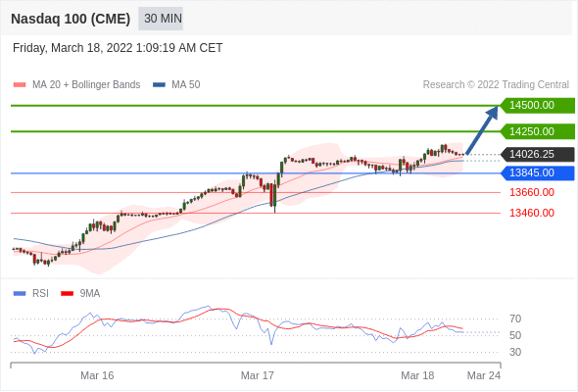The image size is (578, 392).
Task: Click the 30 MIN timeframe button
Action: tap(161, 19)
